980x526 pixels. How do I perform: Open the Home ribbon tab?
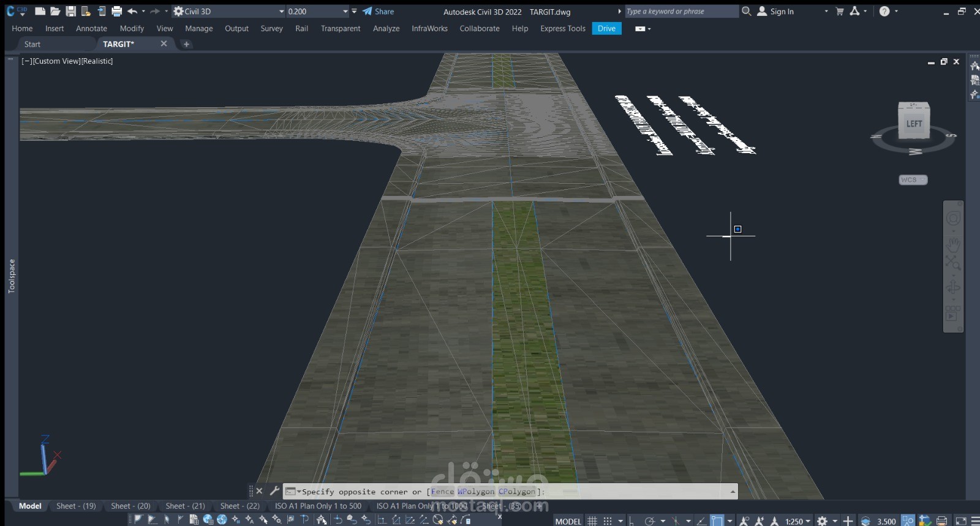(22, 28)
